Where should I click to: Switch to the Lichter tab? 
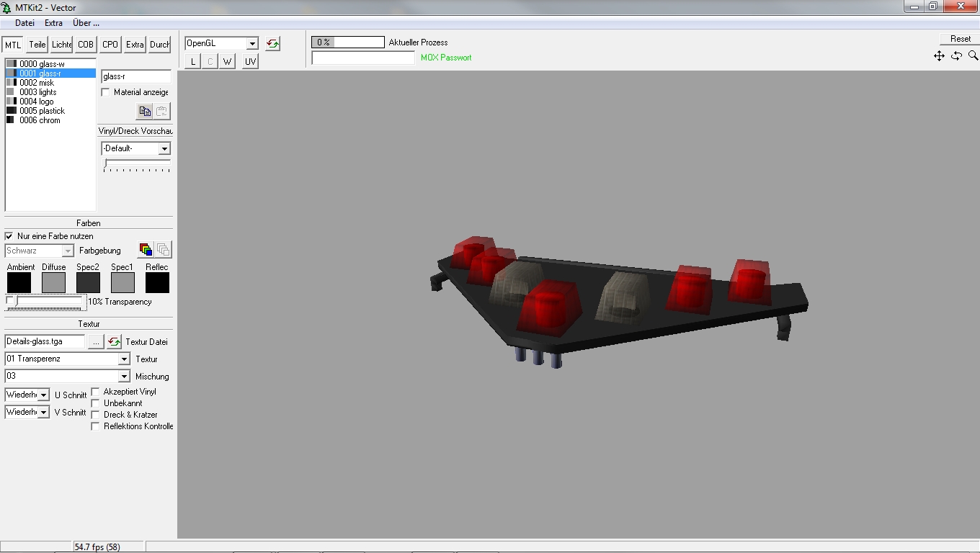[61, 45]
